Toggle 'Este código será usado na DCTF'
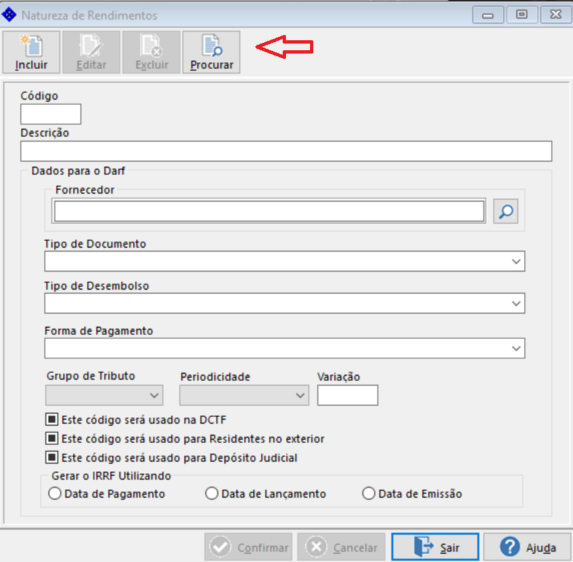 point(52,419)
